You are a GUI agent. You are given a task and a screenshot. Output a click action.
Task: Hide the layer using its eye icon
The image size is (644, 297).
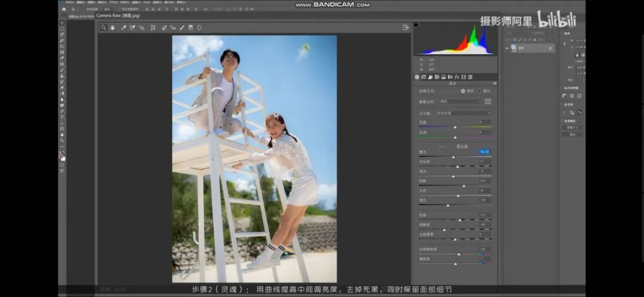click(x=507, y=48)
